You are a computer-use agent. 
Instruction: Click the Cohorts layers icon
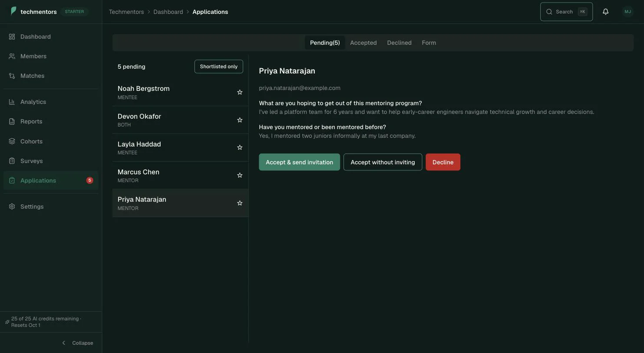click(x=12, y=141)
